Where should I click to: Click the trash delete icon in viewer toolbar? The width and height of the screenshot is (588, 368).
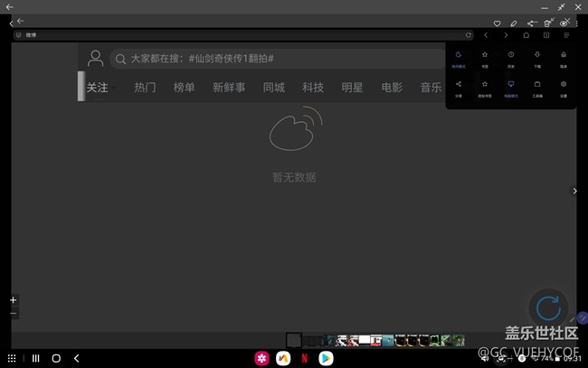point(547,24)
